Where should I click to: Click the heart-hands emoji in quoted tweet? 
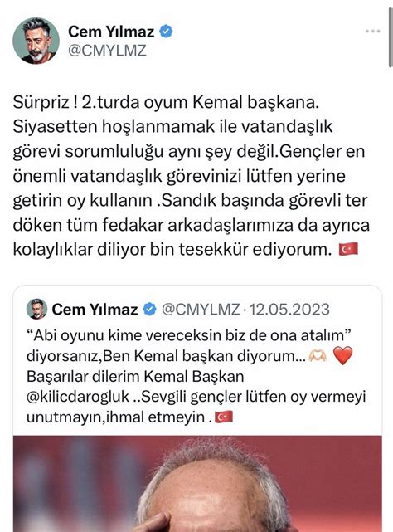click(x=318, y=356)
